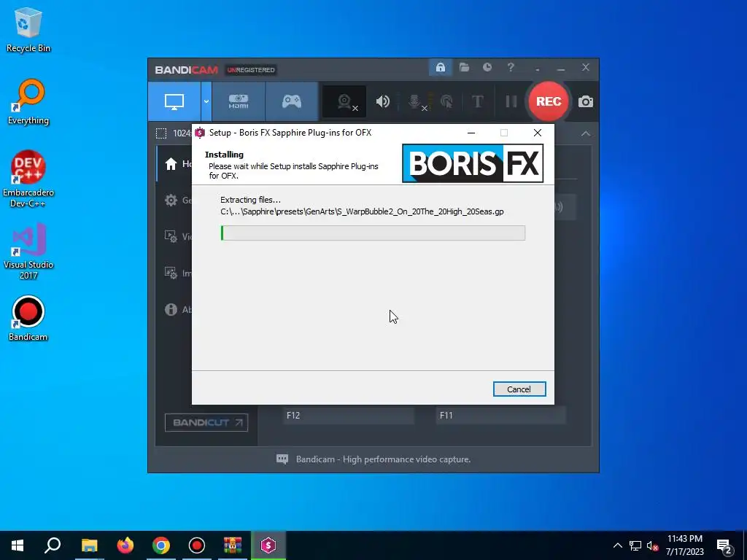This screenshot has height=560, width=747.
Task: Select Bandicam screen recording mode
Action: 174,101
